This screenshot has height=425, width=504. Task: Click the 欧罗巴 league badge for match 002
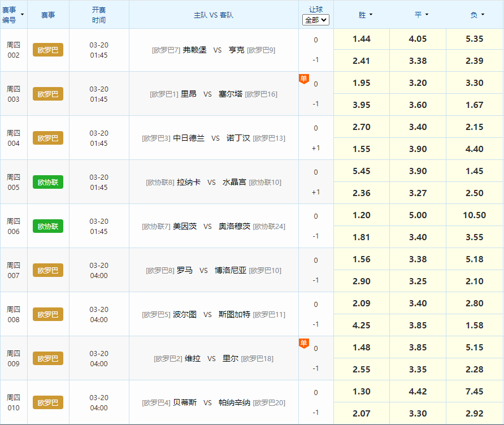coord(48,50)
